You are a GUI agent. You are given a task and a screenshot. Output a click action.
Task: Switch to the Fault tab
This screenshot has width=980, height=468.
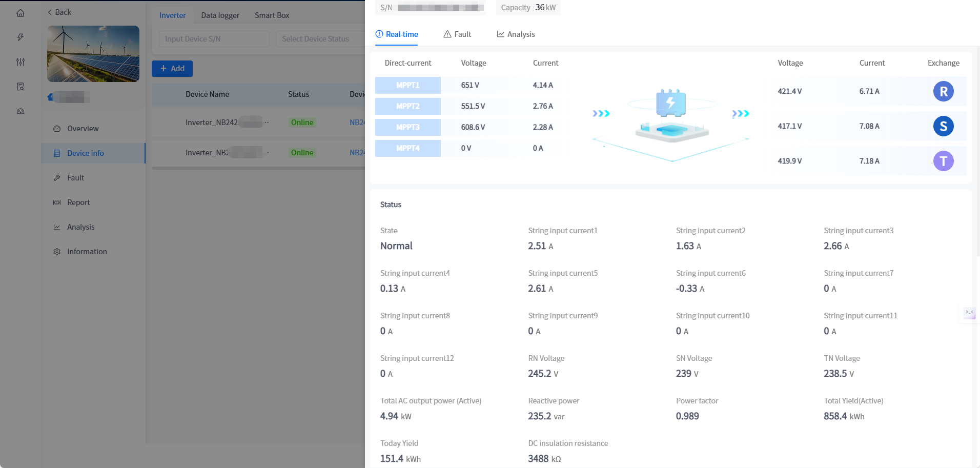click(x=457, y=34)
